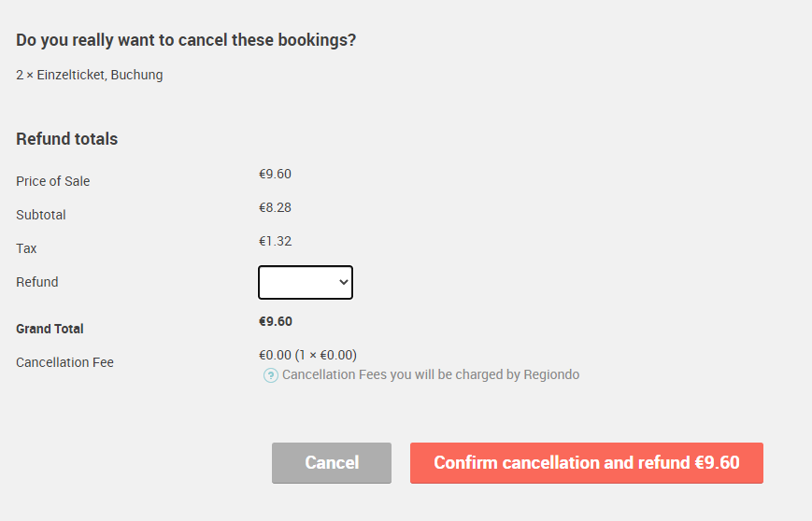Click the 'Price of Sale' label
The image size is (812, 521).
53,181
